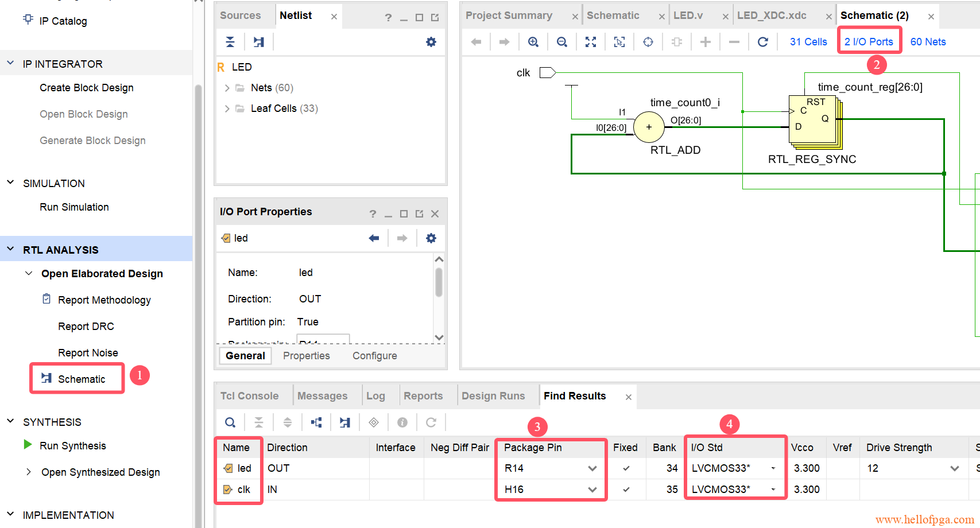Toggle the Fixed checkmark for led port
The width and height of the screenshot is (980, 528).
[x=626, y=468]
